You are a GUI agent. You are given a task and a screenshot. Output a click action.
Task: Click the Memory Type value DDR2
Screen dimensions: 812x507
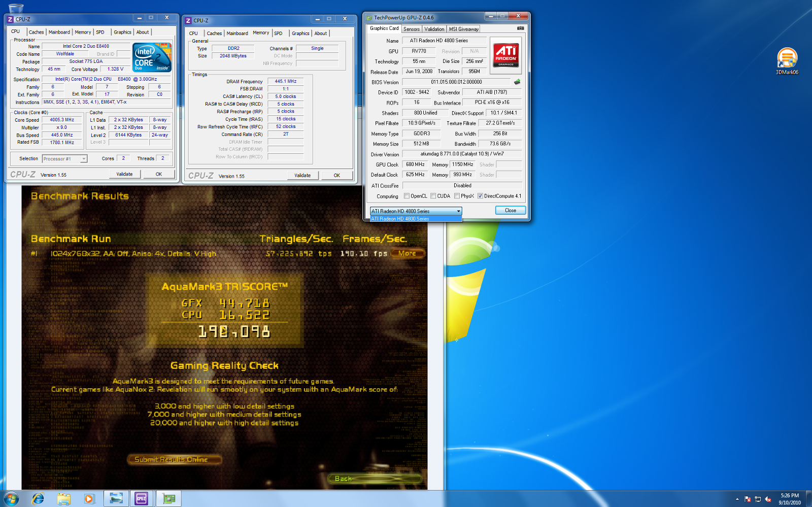pyautogui.click(x=233, y=48)
